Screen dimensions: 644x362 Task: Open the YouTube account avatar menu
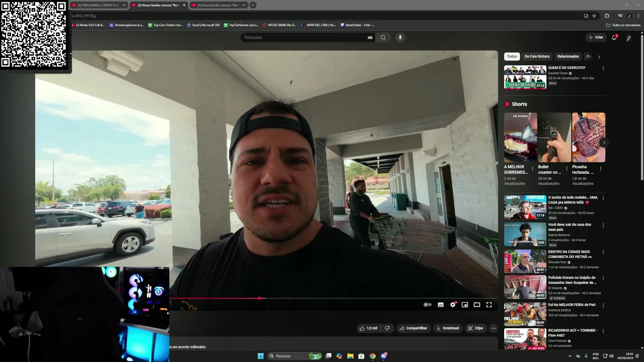point(628,37)
